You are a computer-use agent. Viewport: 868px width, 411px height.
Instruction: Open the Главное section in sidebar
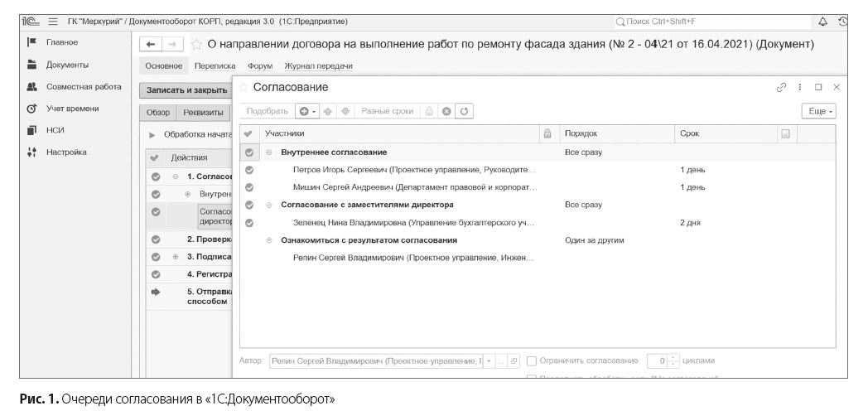tap(62, 42)
